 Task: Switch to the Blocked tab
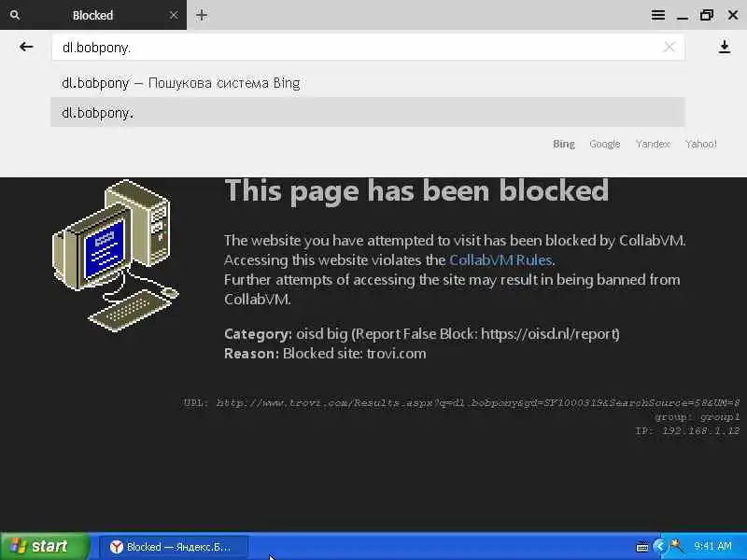click(92, 15)
